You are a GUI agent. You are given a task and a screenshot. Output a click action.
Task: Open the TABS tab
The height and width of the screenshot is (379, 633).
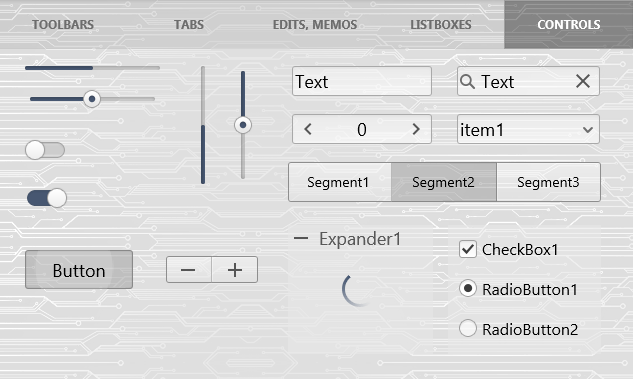point(189,25)
